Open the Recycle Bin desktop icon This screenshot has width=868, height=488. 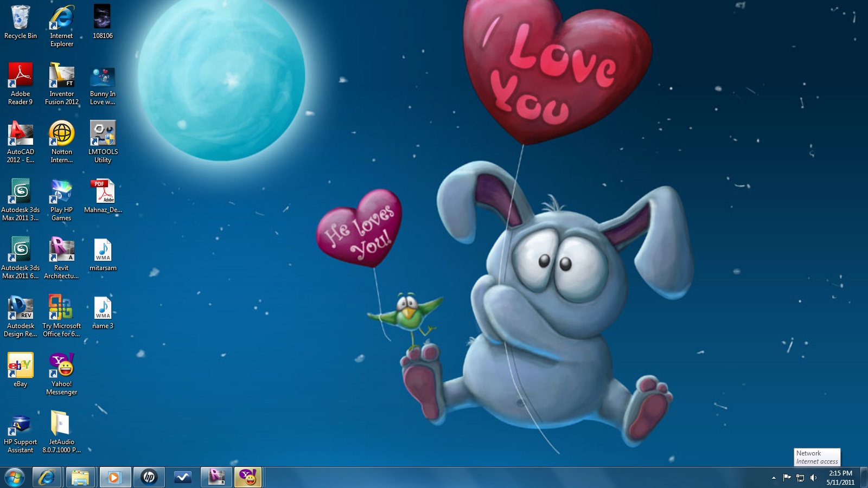[21, 18]
